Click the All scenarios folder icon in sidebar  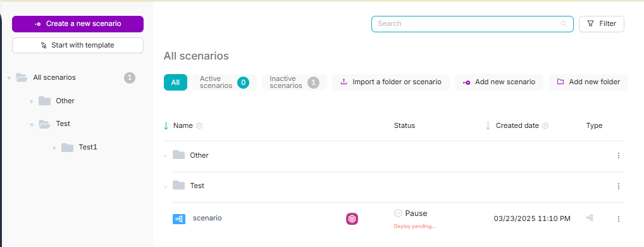click(22, 77)
